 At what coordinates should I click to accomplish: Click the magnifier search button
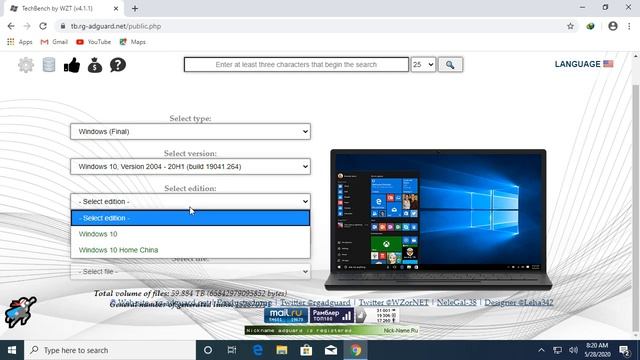[x=450, y=64]
